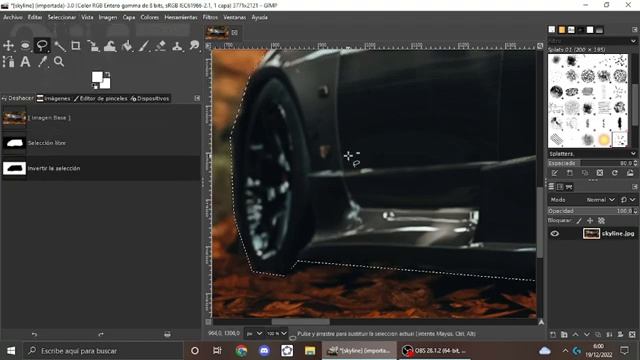Switch to the Deshacer tab

tap(17, 98)
